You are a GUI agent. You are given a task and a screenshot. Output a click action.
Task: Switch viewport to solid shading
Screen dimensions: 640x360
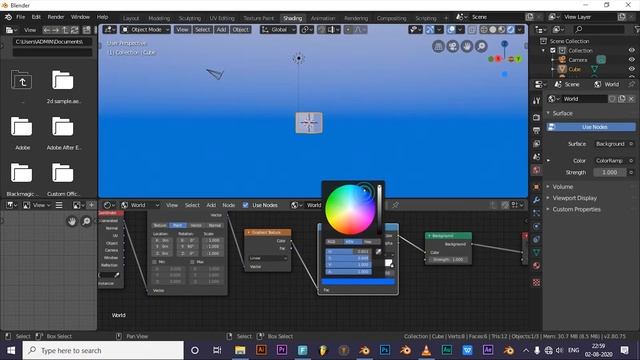coord(493,30)
